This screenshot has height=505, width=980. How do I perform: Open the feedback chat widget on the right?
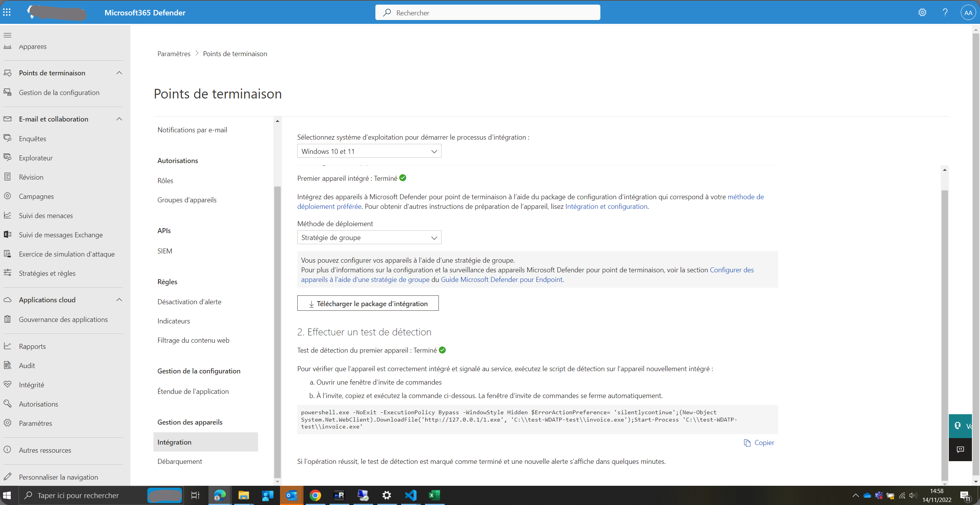click(x=960, y=449)
